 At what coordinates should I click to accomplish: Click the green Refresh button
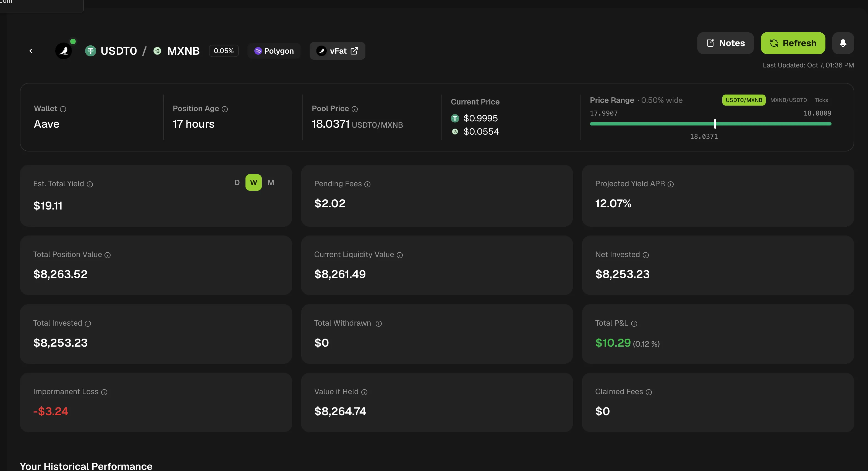[793, 43]
